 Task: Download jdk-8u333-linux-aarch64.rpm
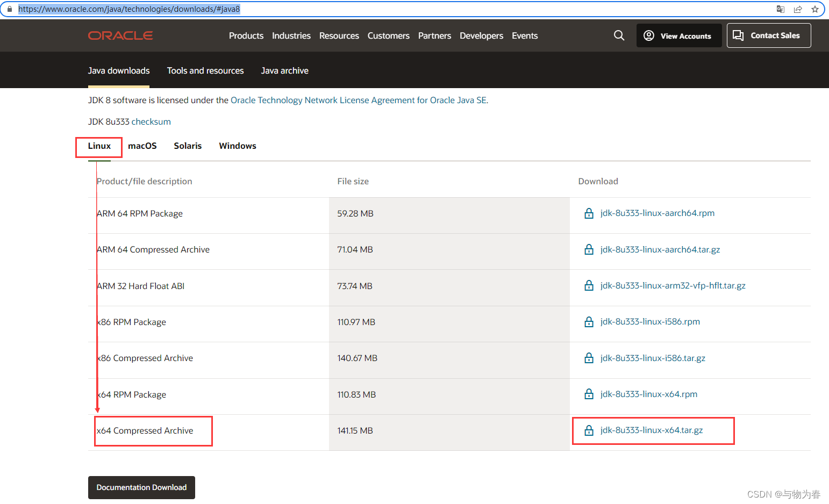658,213
